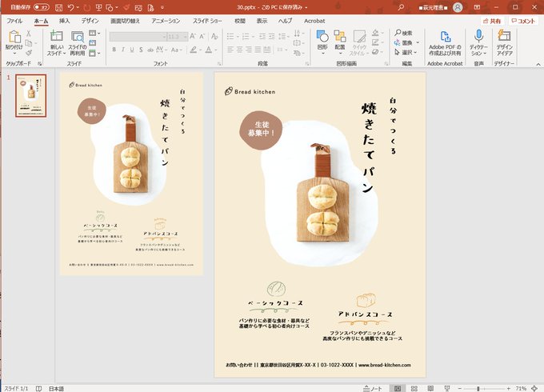Viewport: 544px width, 392px height.
Task: Click the 検索 find button
Action: 403,33
